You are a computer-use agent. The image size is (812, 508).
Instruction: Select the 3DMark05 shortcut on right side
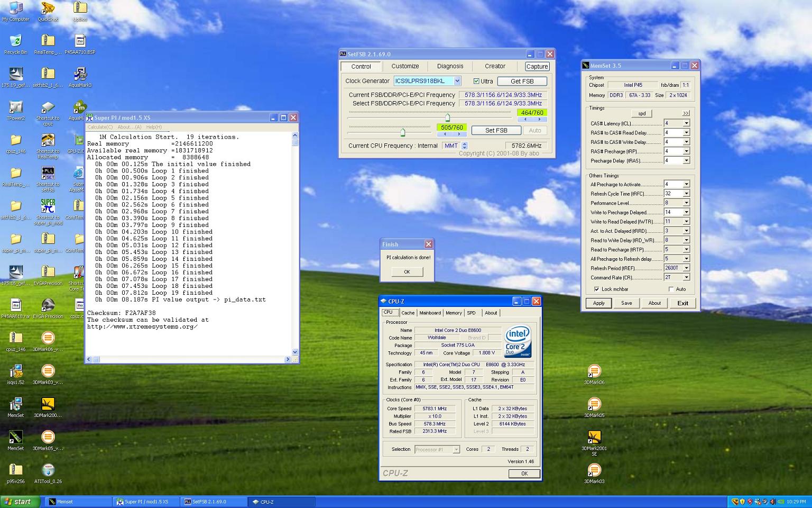point(594,407)
